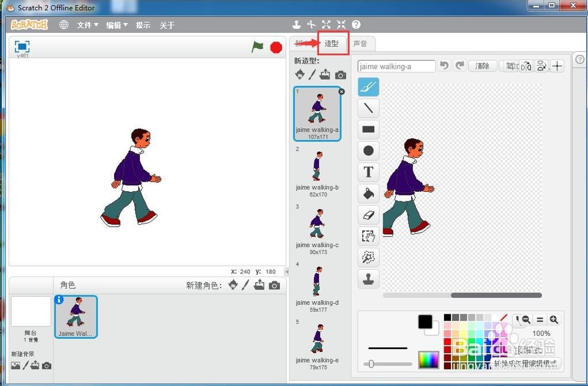Upload backdrop from file
588x386 pixels.
[35, 365]
